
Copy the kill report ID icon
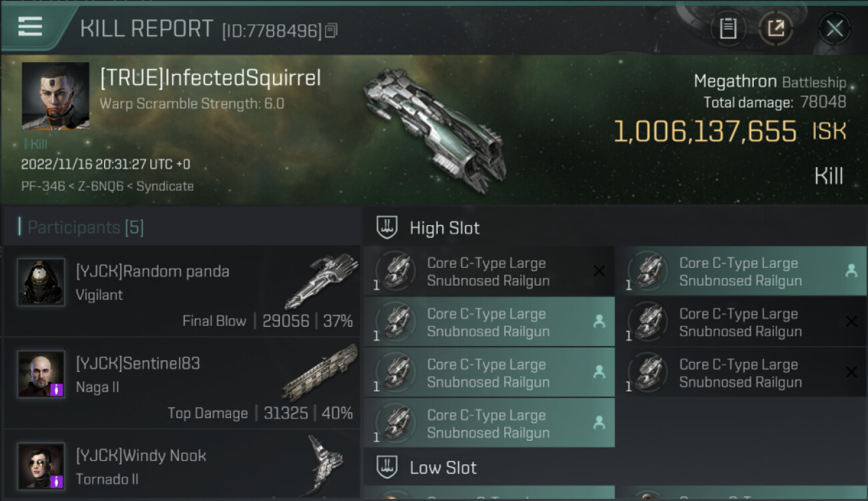coord(332,30)
